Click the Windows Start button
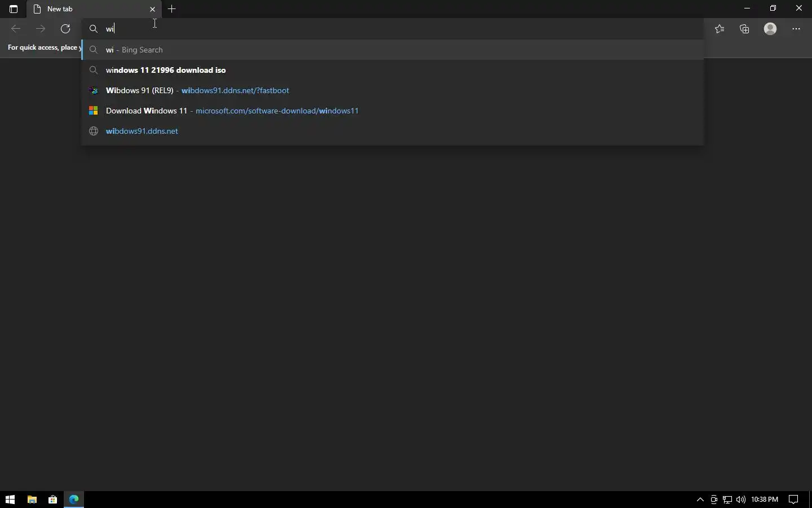 tap(10, 500)
